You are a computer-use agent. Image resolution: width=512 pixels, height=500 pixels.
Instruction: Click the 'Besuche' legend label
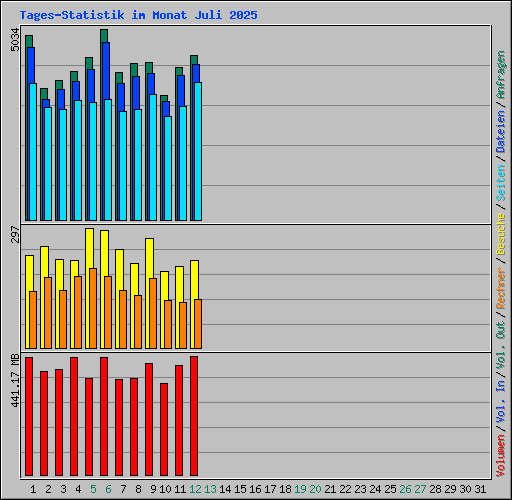point(501,234)
